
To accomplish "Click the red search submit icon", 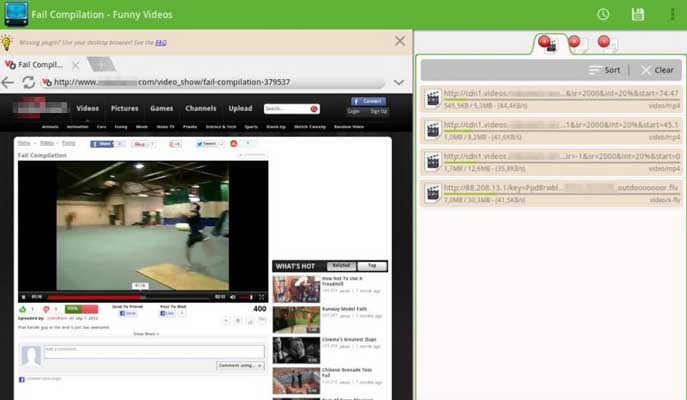I will (x=314, y=109).
